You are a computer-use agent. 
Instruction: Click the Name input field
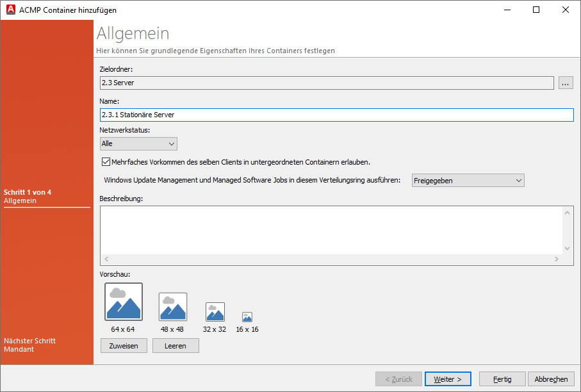coord(336,115)
